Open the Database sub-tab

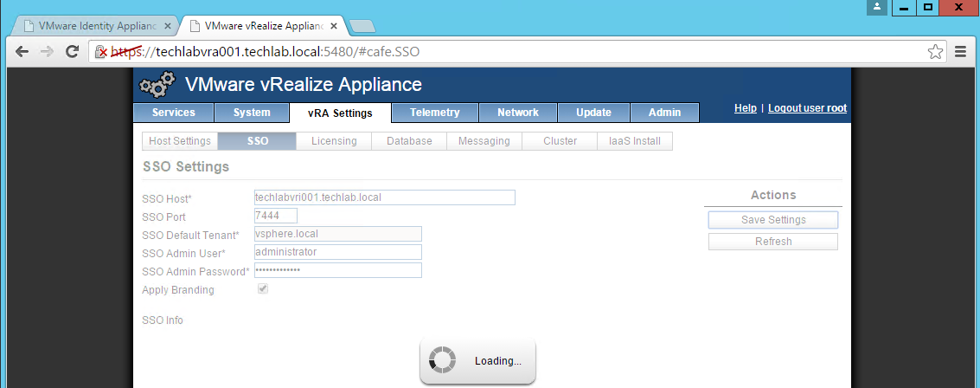(x=409, y=141)
